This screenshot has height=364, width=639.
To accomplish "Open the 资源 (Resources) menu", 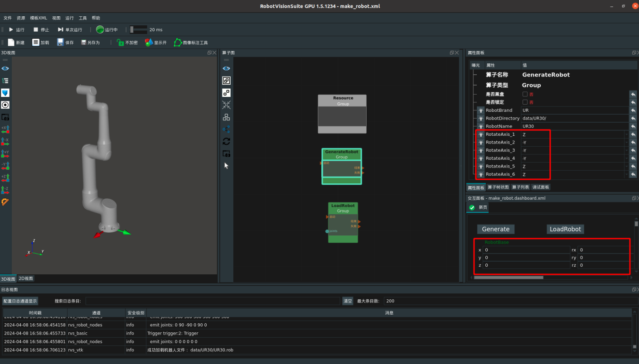I will coord(21,18).
